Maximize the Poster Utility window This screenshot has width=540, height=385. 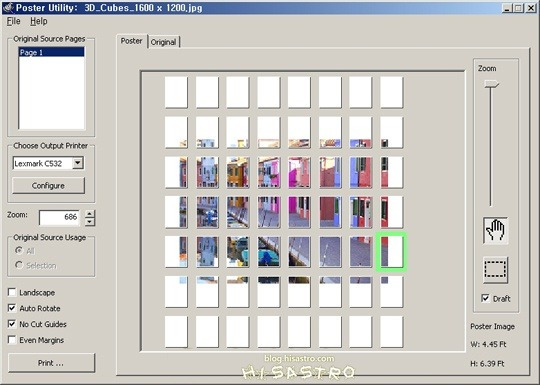[518, 8]
